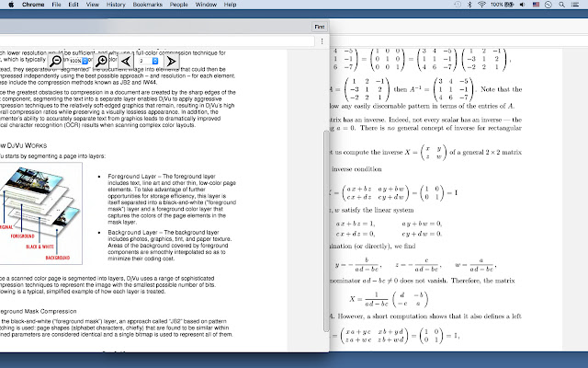Screen dimensions: 588x368
Task: Open Notification Center list icon
Action: click(575, 5)
